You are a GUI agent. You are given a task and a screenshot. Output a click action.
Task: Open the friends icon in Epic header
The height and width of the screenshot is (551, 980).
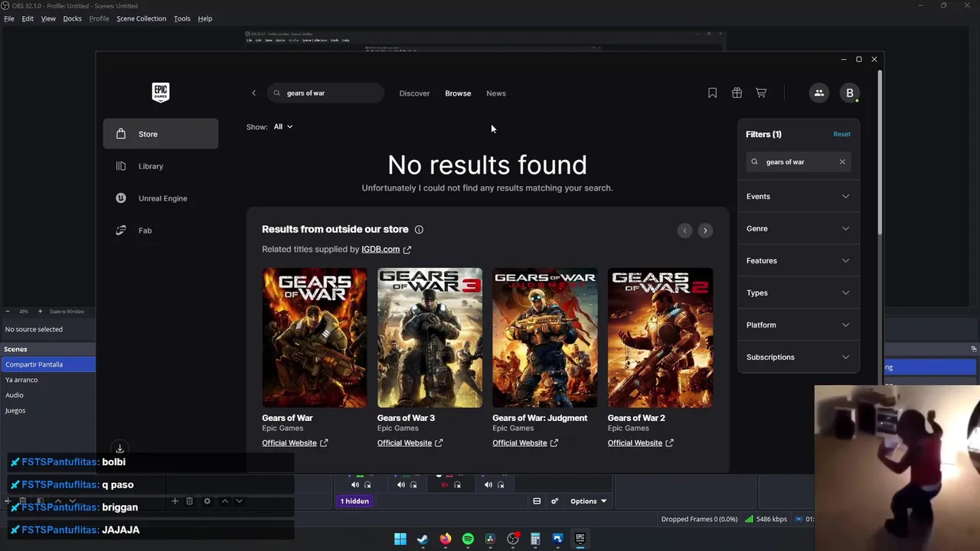818,93
